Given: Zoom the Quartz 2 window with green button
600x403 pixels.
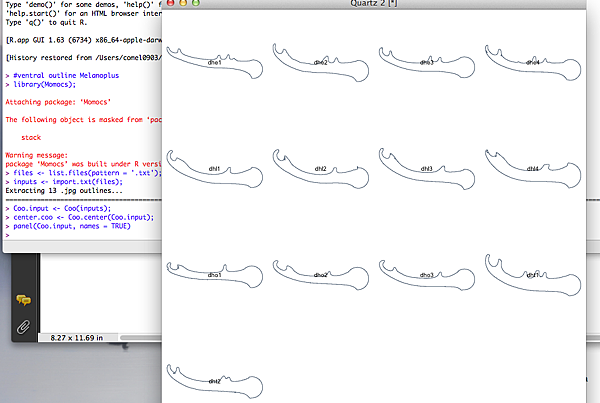Looking at the screenshot, I should pos(196,3).
